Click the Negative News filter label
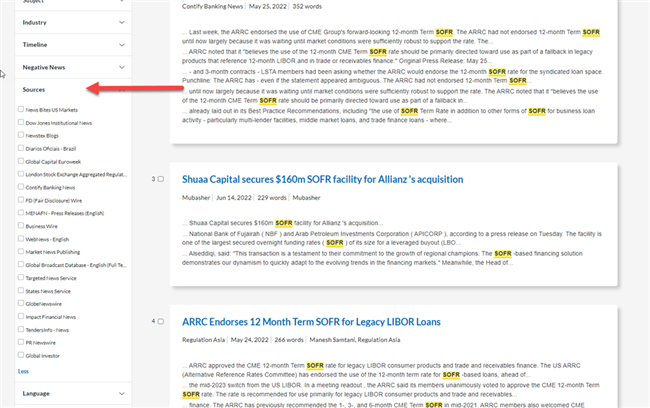650x408 pixels. (x=44, y=67)
